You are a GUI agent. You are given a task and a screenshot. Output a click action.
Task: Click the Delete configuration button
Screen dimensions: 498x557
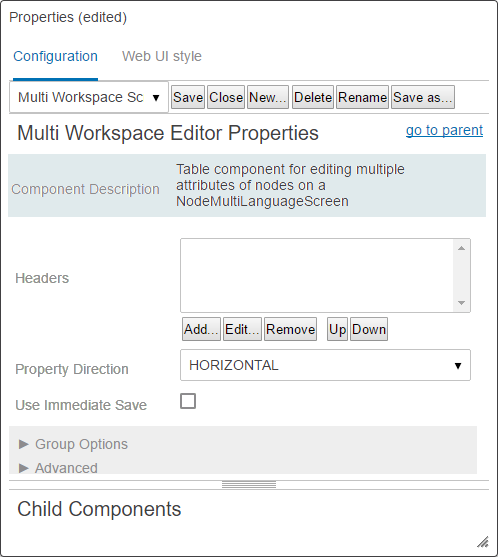coord(313,97)
